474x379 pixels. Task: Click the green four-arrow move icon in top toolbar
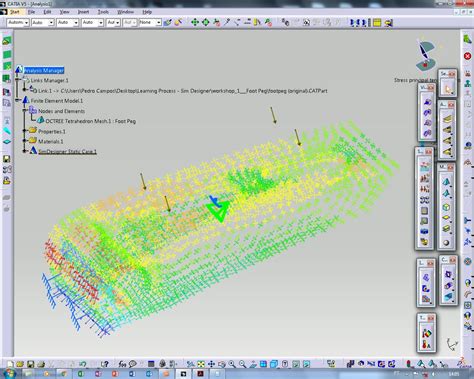click(195, 23)
